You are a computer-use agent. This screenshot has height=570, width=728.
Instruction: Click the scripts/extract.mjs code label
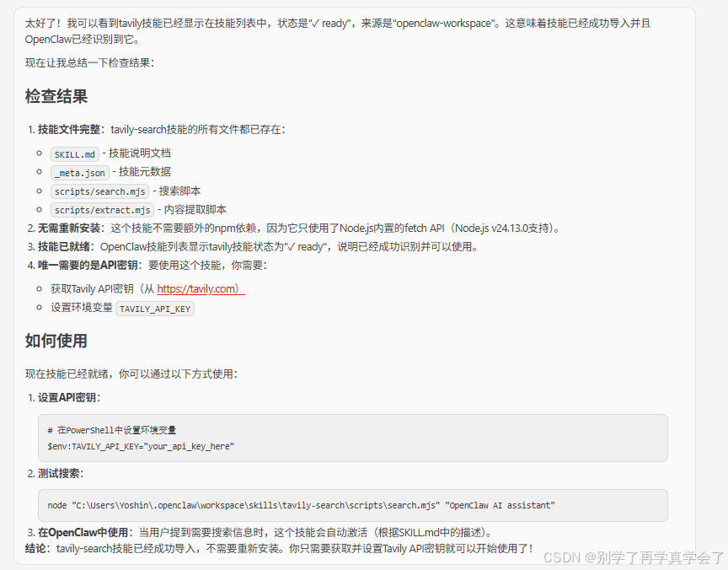102,210
